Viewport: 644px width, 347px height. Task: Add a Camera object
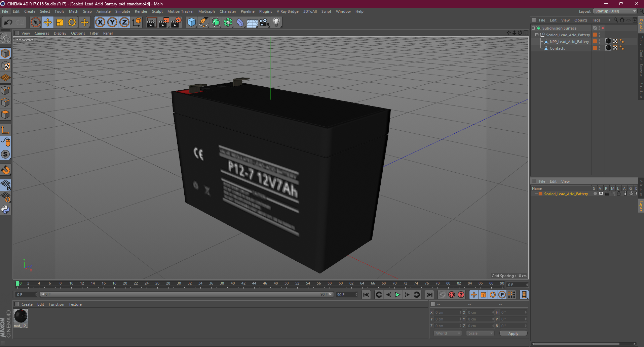[264, 23]
